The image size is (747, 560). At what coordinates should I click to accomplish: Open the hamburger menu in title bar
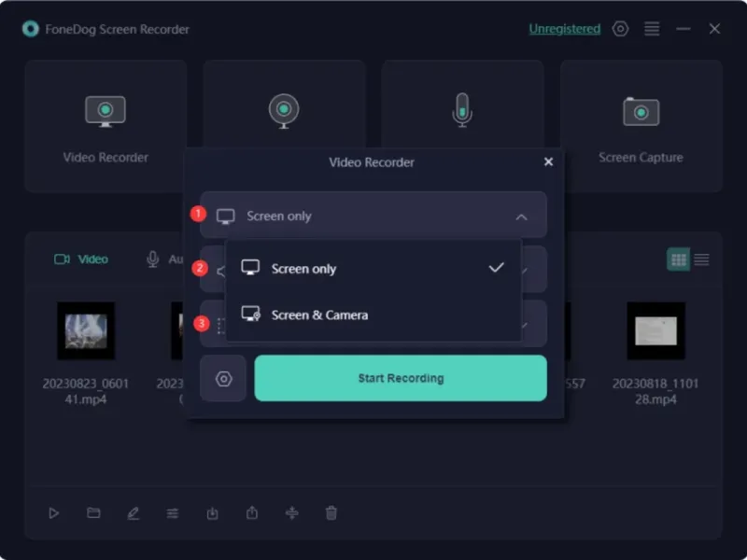(x=652, y=29)
